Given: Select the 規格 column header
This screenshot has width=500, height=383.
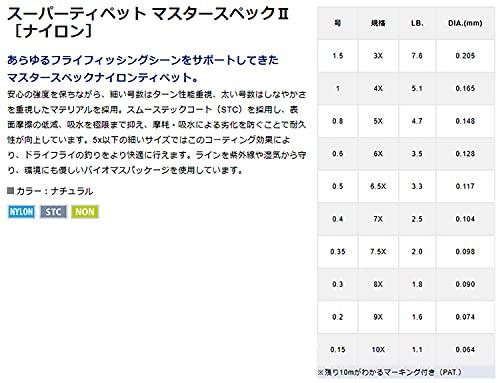Looking at the screenshot, I should (x=378, y=23).
